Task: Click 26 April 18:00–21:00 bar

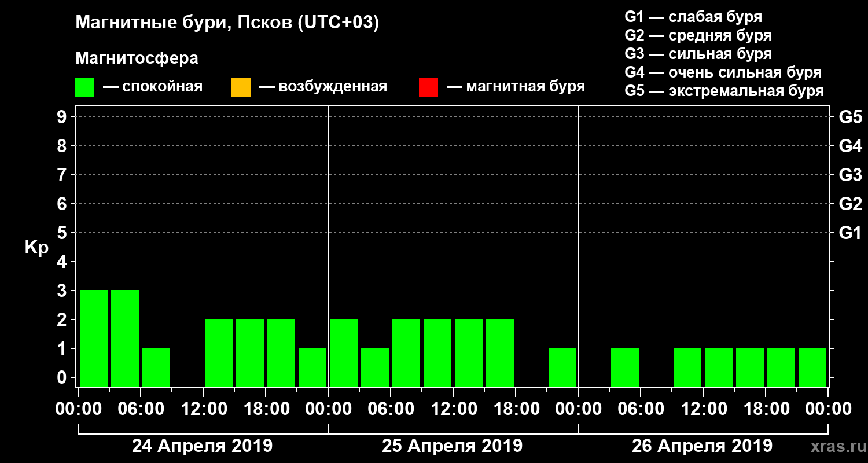Action: coord(781,367)
